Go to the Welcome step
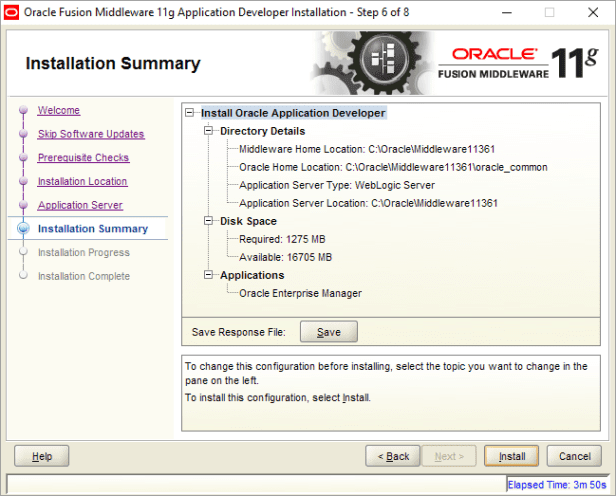The height and width of the screenshot is (496, 616). (59, 110)
